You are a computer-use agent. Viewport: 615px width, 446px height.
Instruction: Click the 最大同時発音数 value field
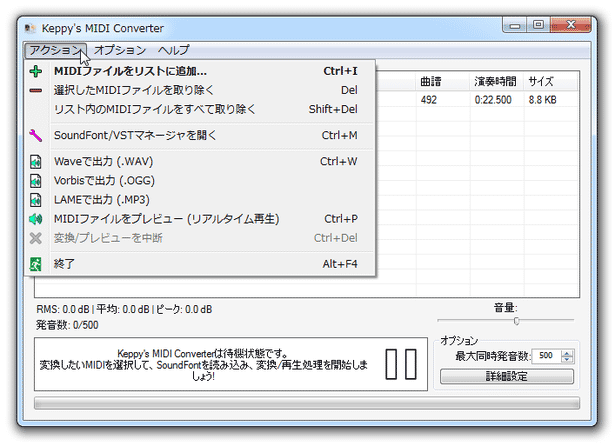coord(546,356)
